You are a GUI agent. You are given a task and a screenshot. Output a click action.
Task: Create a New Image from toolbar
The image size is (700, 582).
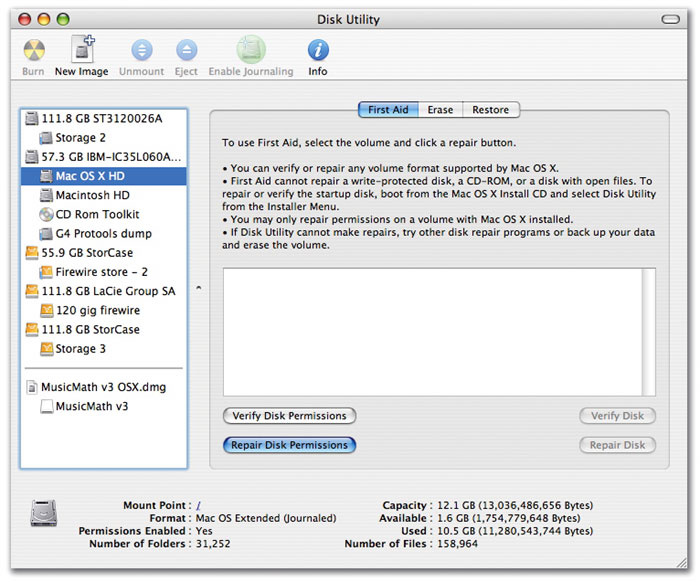click(x=83, y=49)
